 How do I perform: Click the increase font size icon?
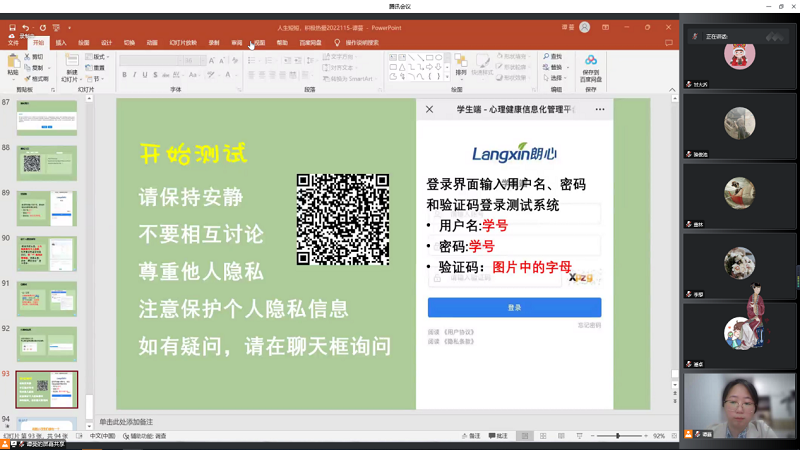[x=212, y=61]
